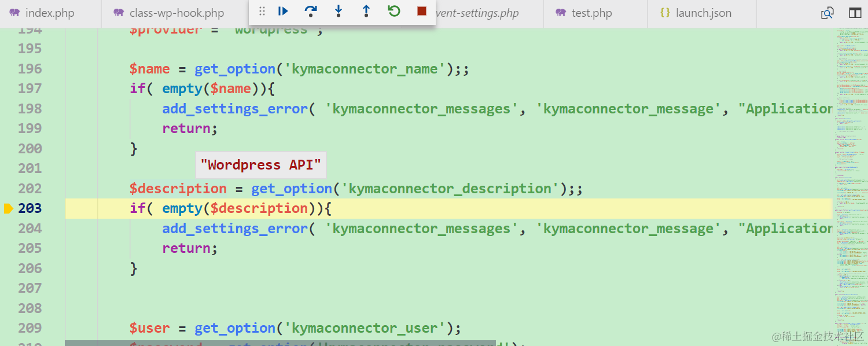Click add_settings_error call on line 204
The image size is (868, 346).
click(x=235, y=229)
